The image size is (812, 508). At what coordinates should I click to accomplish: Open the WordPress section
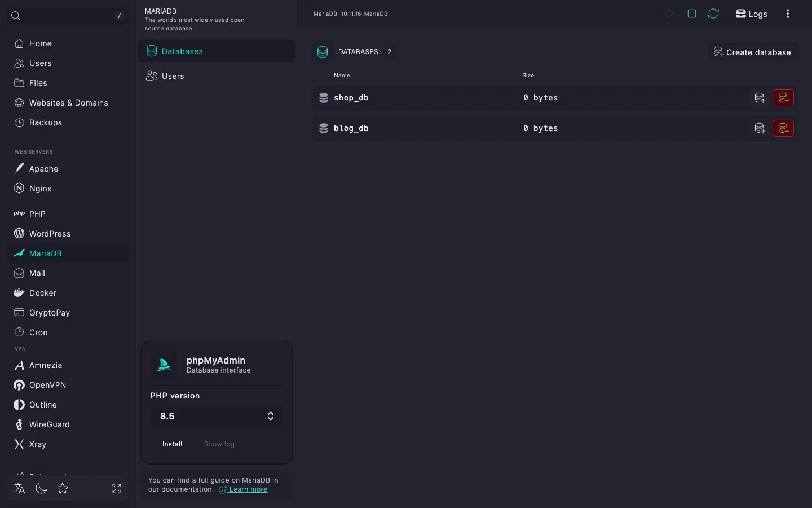[68, 234]
